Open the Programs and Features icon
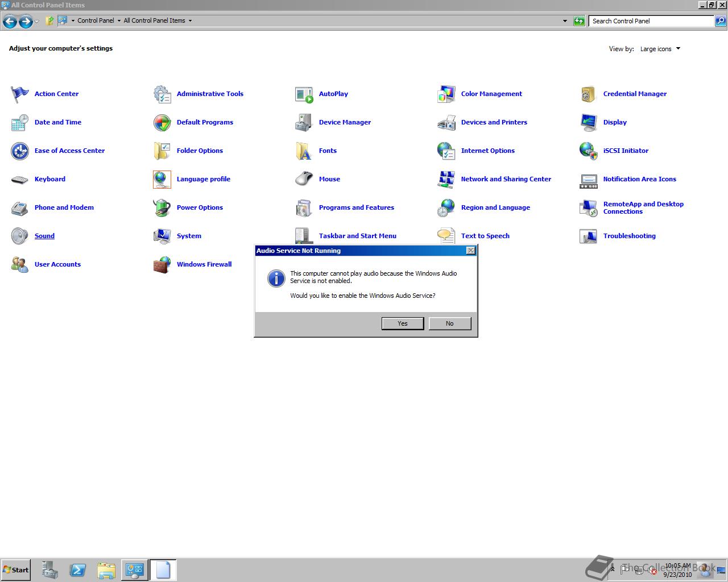 click(x=304, y=207)
